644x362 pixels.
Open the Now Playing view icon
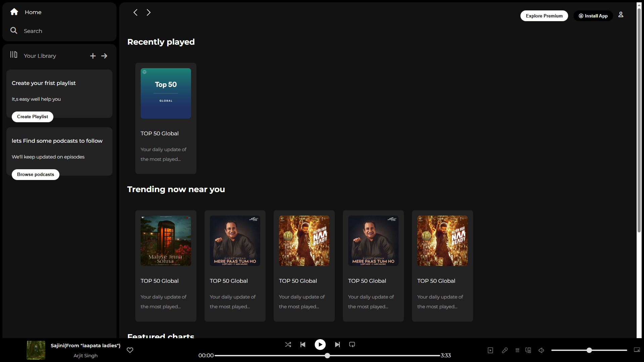pos(491,350)
